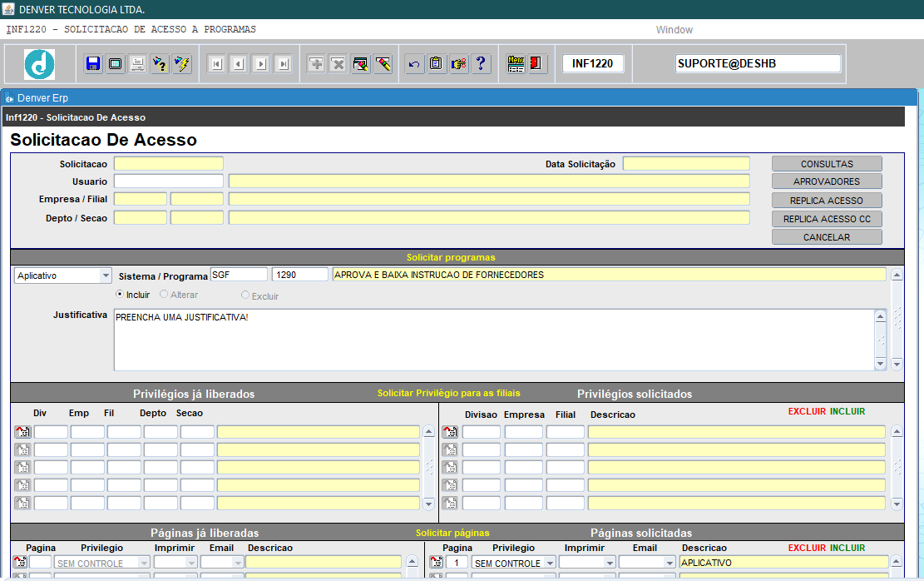This screenshot has height=581, width=924.
Task: Click the INF1220 program code field
Action: [x=593, y=63]
